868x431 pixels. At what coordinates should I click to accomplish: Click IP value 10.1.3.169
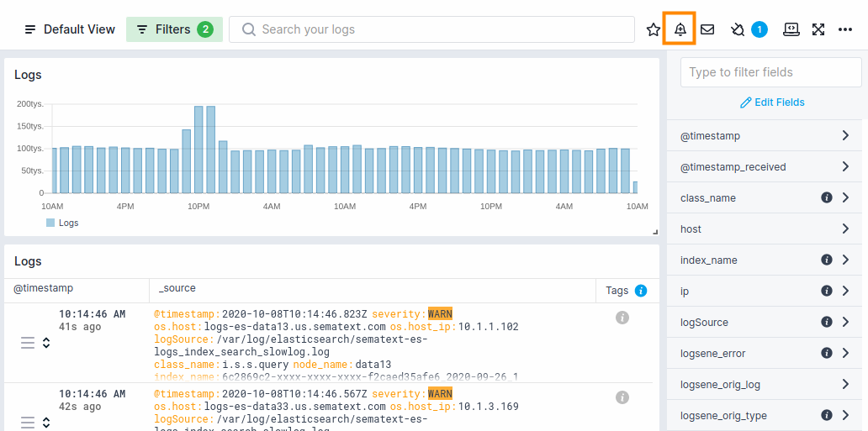(x=488, y=407)
